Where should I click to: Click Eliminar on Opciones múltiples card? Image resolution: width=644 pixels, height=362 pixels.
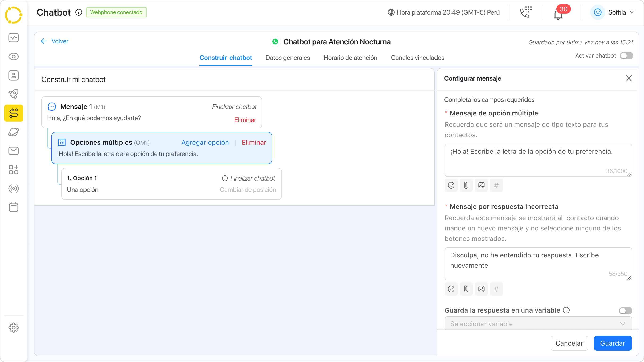(x=254, y=143)
